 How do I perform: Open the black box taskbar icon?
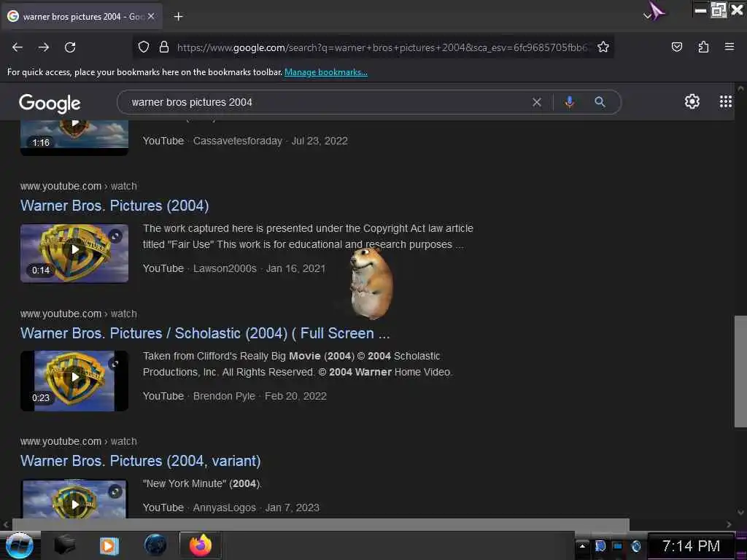[65, 545]
